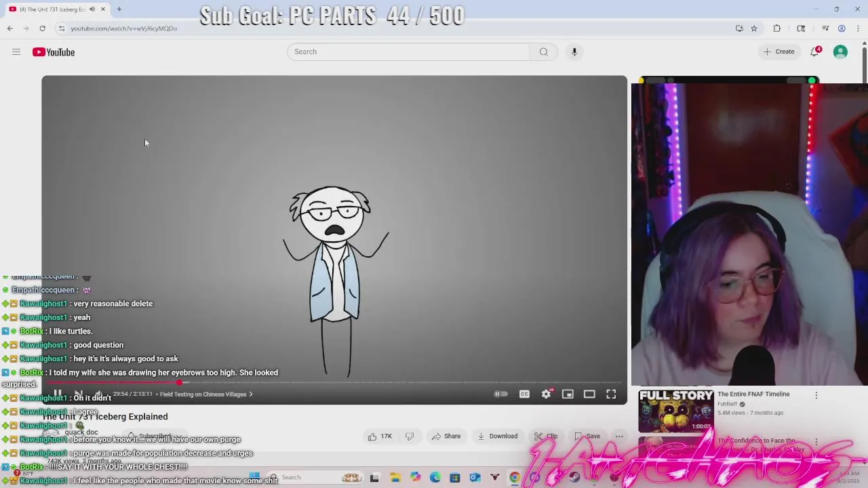Go to the YouTube home logo
Screen dimensions: 868x488
pos(54,52)
